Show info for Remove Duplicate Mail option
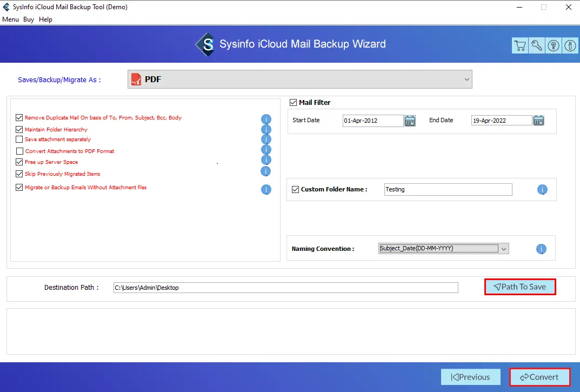The height and width of the screenshot is (392, 580). 266,119
